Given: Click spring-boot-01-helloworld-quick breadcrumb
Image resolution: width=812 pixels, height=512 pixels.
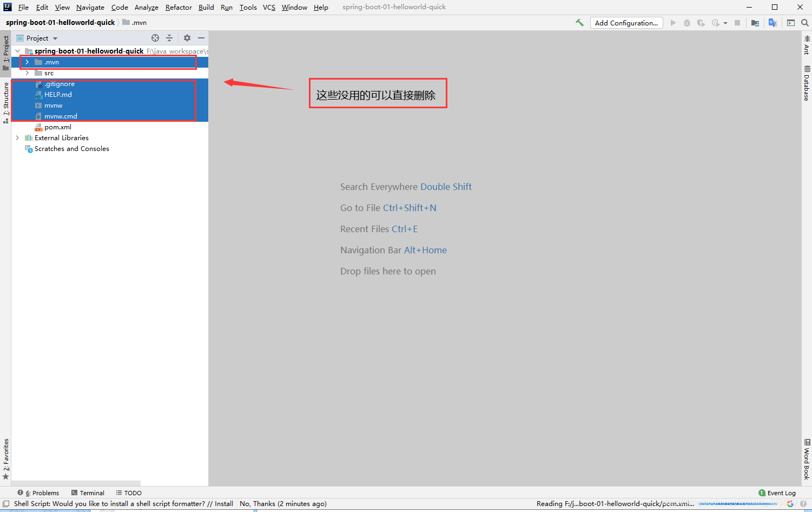Looking at the screenshot, I should click(x=61, y=22).
